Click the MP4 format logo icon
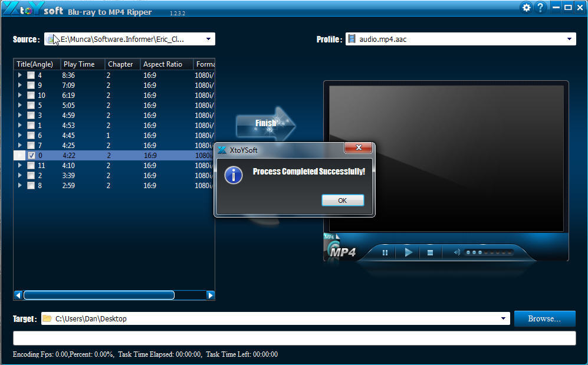Image resolution: width=588 pixels, height=365 pixels. click(x=340, y=248)
